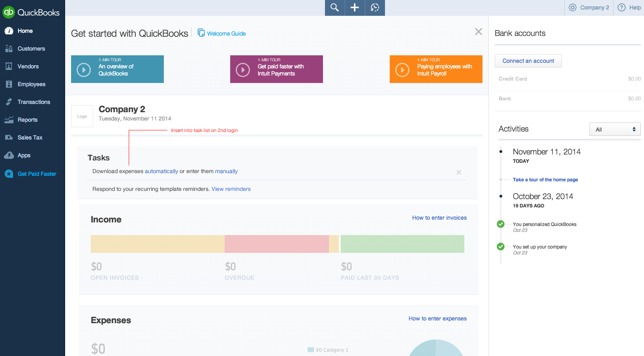Viewport: 644px width, 356px height.
Task: Click the OVERDUE label
Action: pos(240,278)
